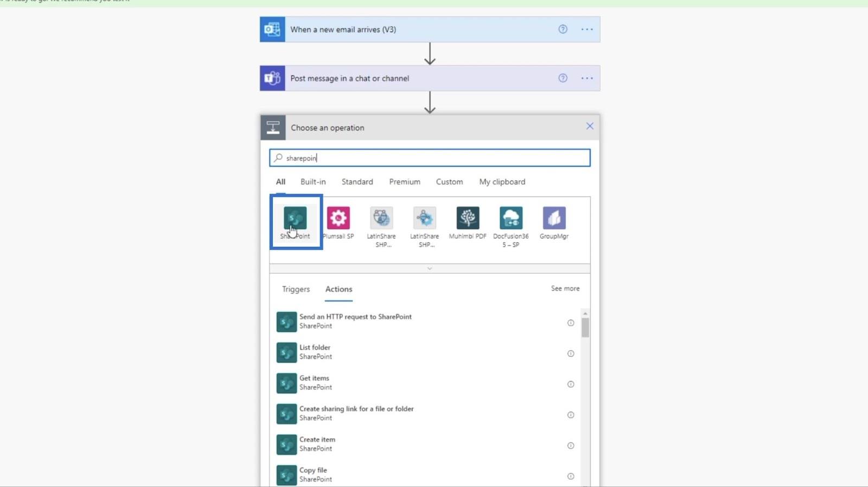Switch to the Triggers tab

coord(296,289)
